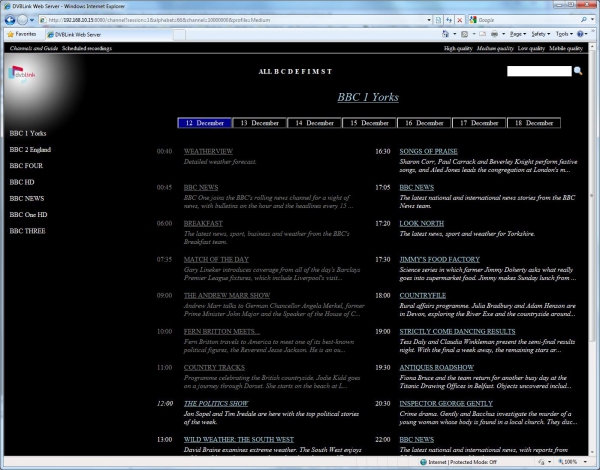Open MATCH OF THE DAY programme
The image size is (600, 470).
pyautogui.click(x=216, y=259)
